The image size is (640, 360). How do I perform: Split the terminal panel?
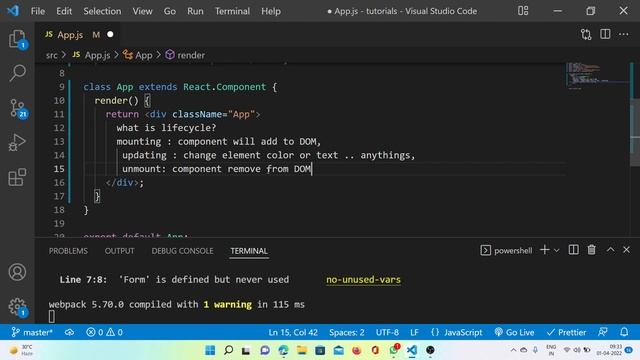[573, 250]
